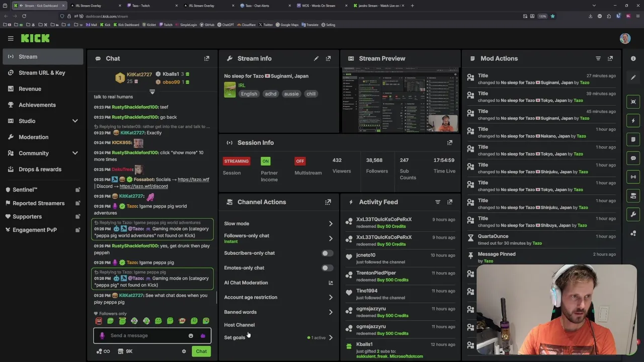
Task: Toggle the broadcast signal widget icon
Action: pyautogui.click(x=633, y=177)
